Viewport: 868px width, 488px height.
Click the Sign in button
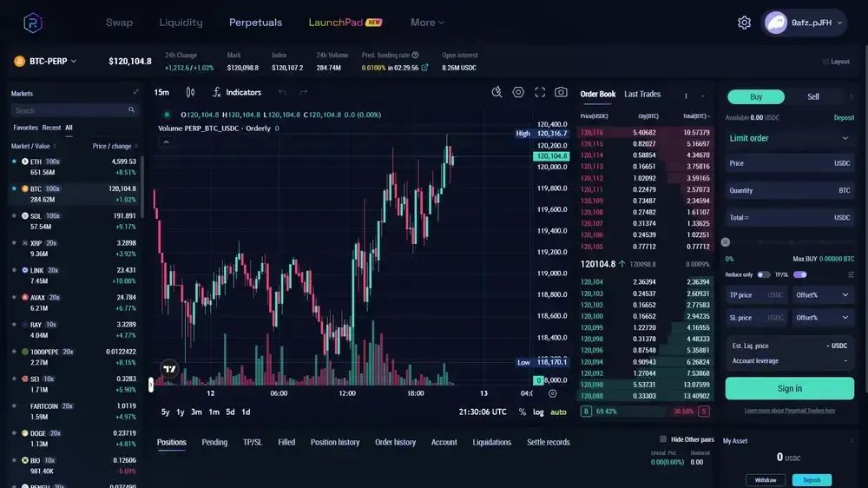789,388
